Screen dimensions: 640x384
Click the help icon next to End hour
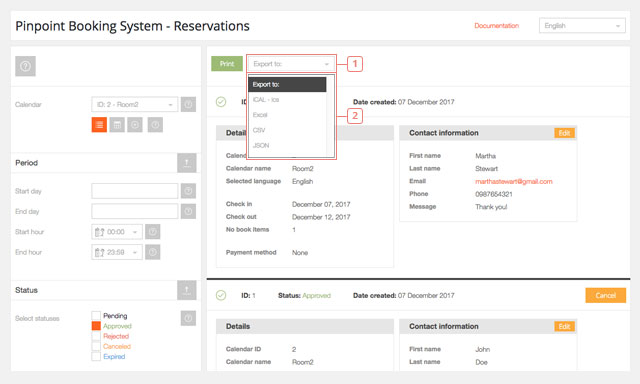(153, 252)
